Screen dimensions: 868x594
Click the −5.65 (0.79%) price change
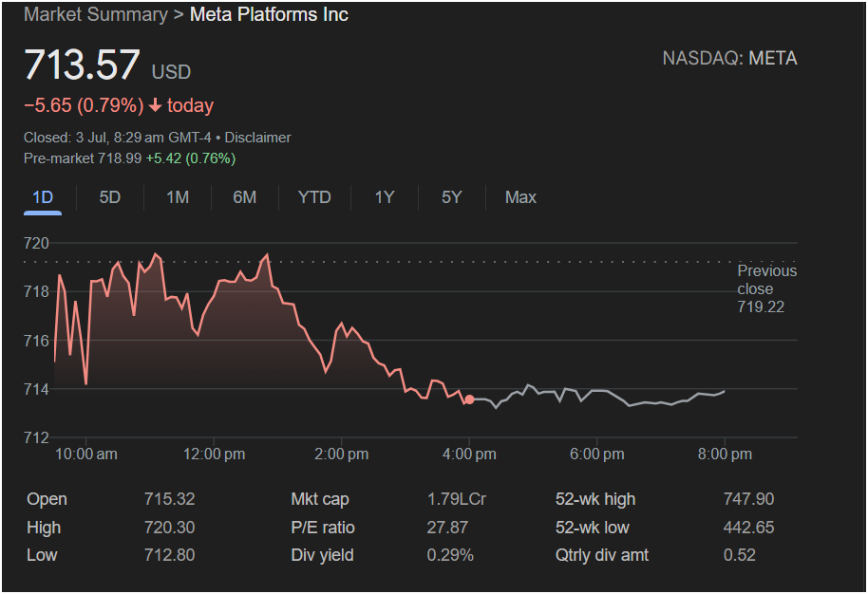pos(84,105)
